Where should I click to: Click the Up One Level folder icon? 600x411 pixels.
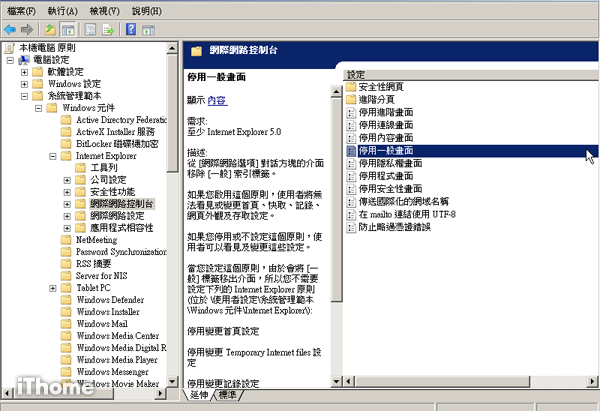49,29
